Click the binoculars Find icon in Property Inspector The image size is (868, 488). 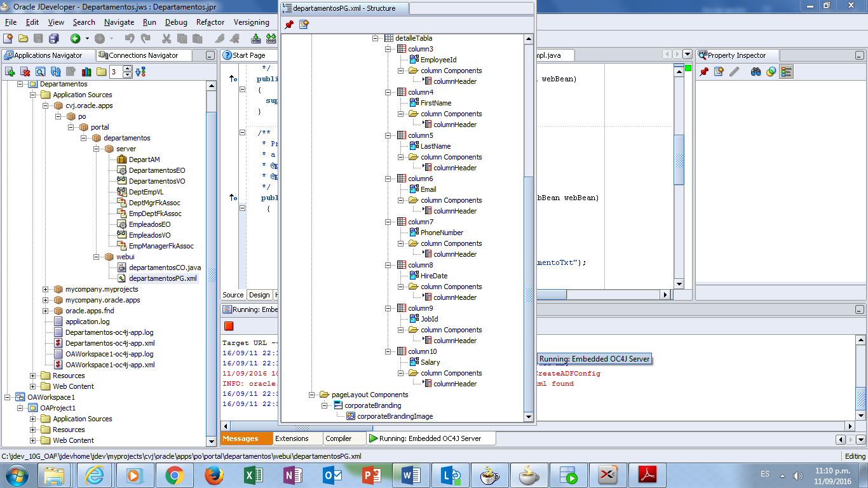[756, 72]
